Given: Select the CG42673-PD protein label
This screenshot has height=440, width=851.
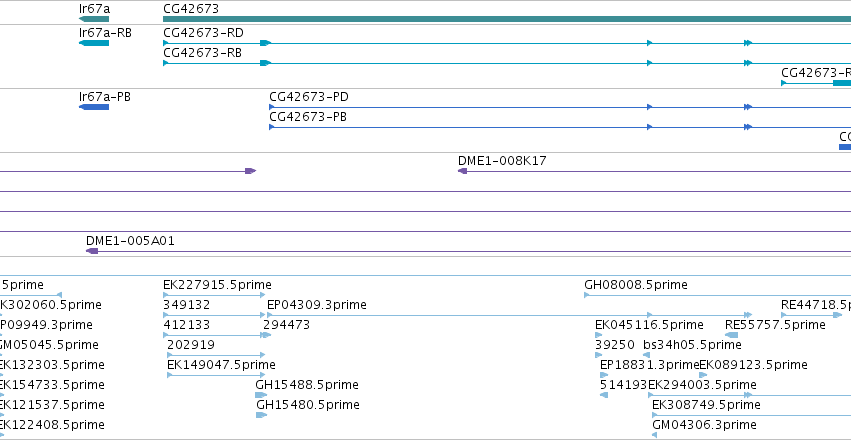Looking at the screenshot, I should tap(309, 97).
